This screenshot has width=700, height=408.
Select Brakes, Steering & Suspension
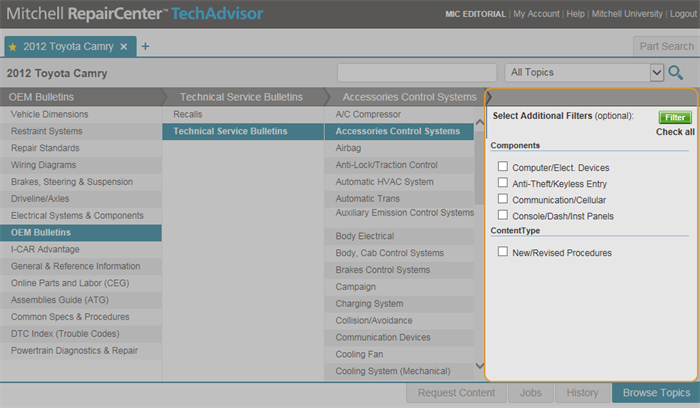81,182
